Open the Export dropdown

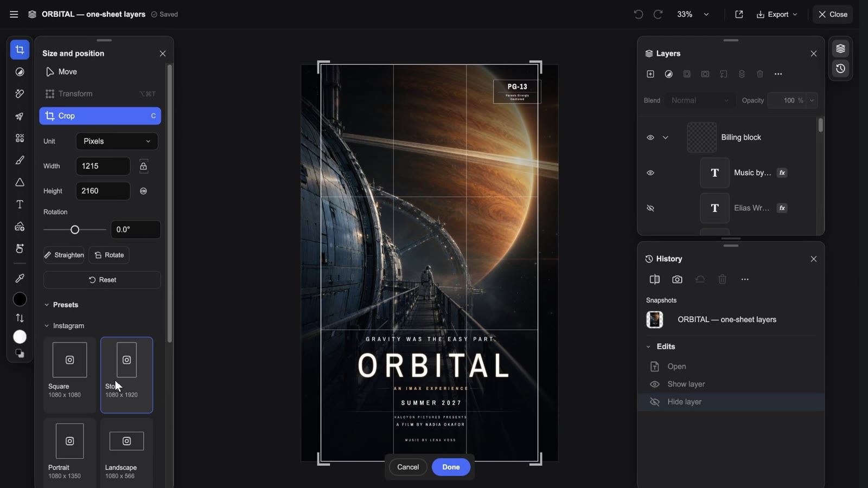777,14
